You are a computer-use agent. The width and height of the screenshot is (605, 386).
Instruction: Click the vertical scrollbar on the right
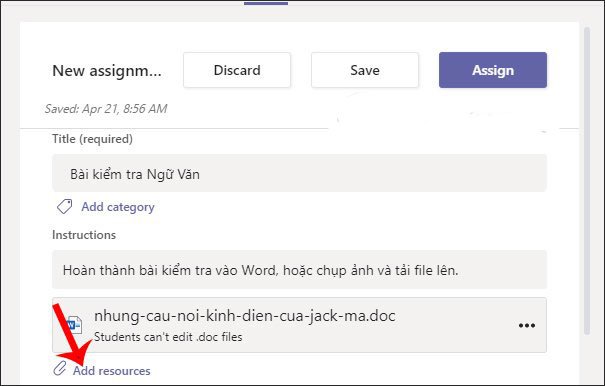pyautogui.click(x=587, y=181)
